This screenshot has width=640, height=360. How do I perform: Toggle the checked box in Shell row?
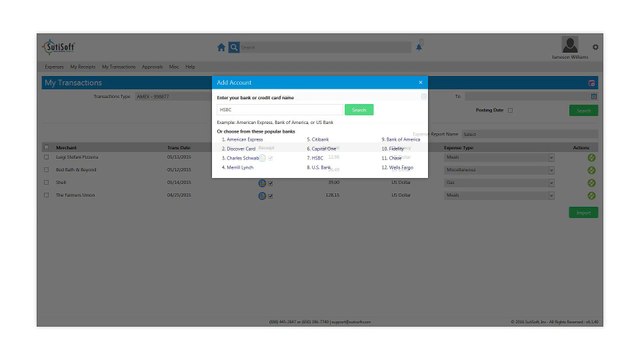click(x=271, y=183)
